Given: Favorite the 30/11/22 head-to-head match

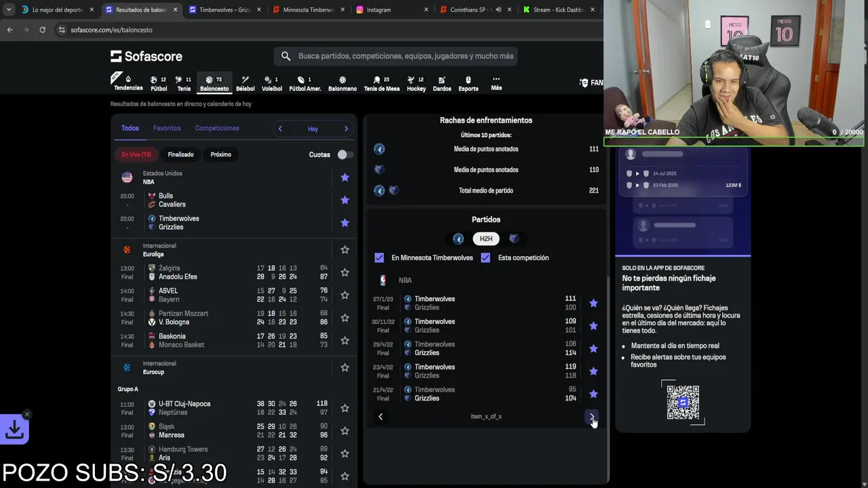Looking at the screenshot, I should 593,326.
